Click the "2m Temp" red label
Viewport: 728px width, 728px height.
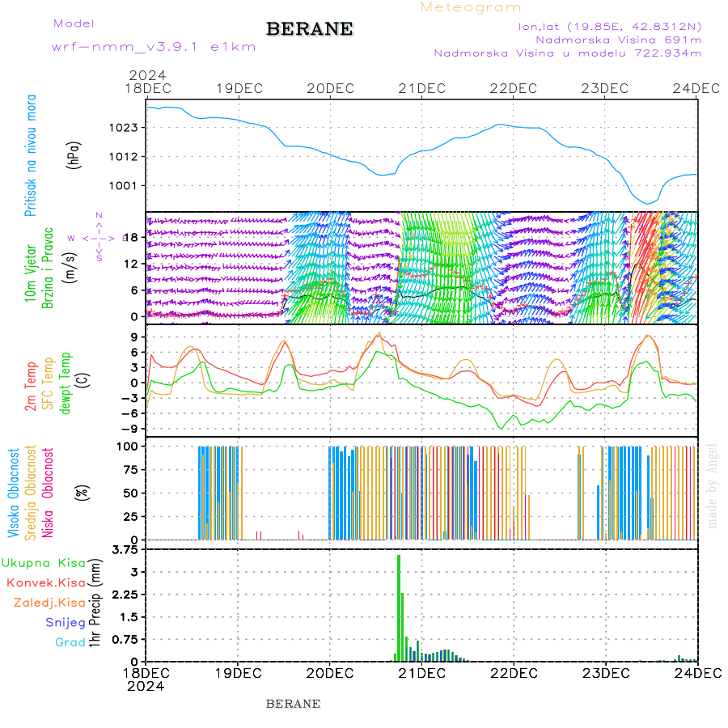(30, 387)
